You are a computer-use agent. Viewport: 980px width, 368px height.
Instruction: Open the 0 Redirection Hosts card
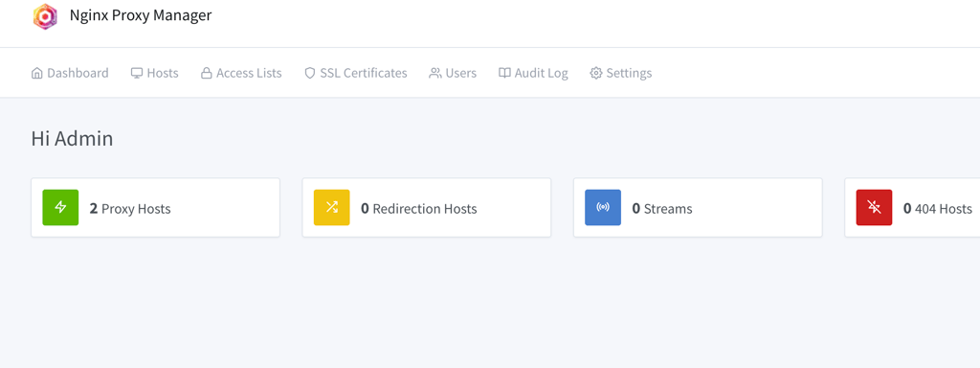[x=427, y=208]
